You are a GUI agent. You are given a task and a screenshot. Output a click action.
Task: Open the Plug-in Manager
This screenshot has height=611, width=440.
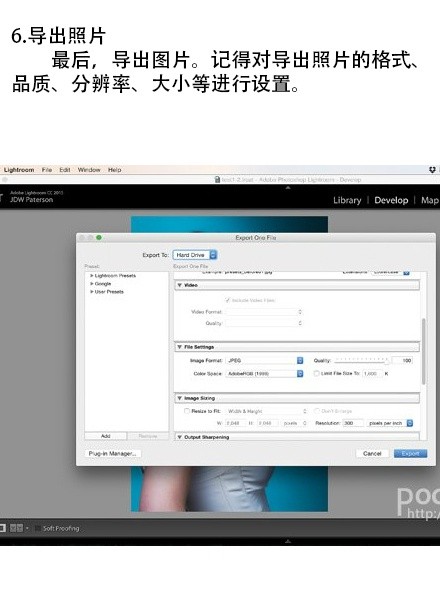112,454
